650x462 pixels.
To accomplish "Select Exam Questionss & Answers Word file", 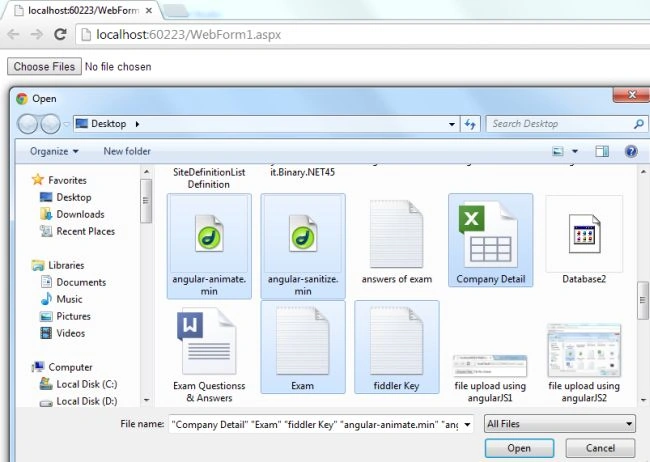I will [209, 355].
